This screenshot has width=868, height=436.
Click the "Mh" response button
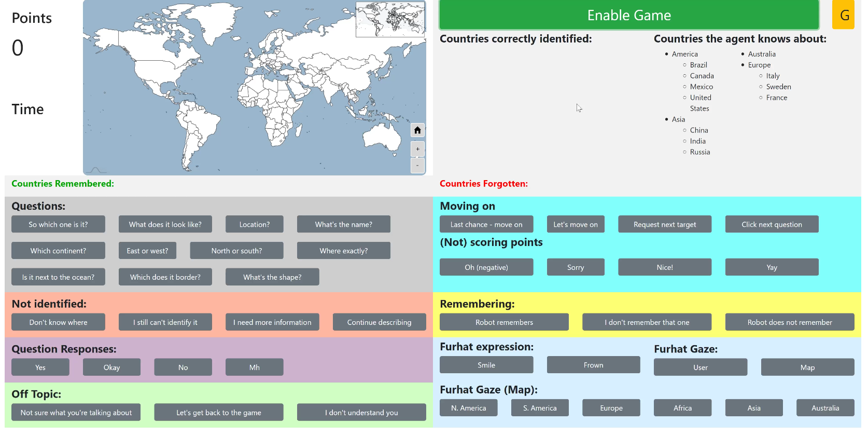254,367
